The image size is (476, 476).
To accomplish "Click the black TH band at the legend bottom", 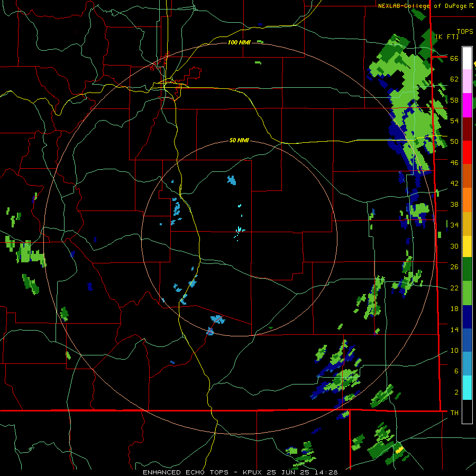I will (x=467, y=411).
